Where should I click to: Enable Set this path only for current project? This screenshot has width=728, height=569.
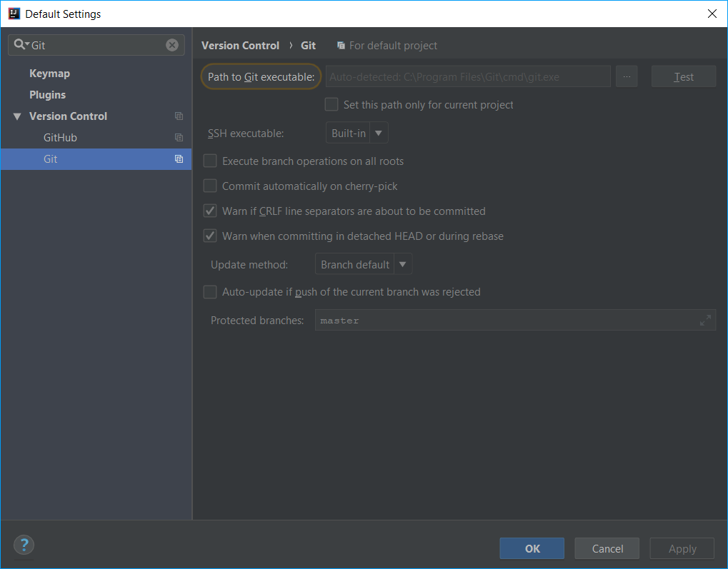click(x=331, y=105)
